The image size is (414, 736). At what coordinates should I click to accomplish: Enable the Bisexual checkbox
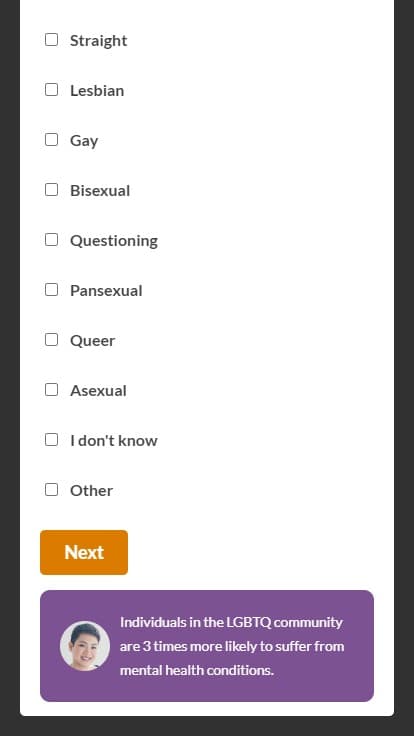51,190
